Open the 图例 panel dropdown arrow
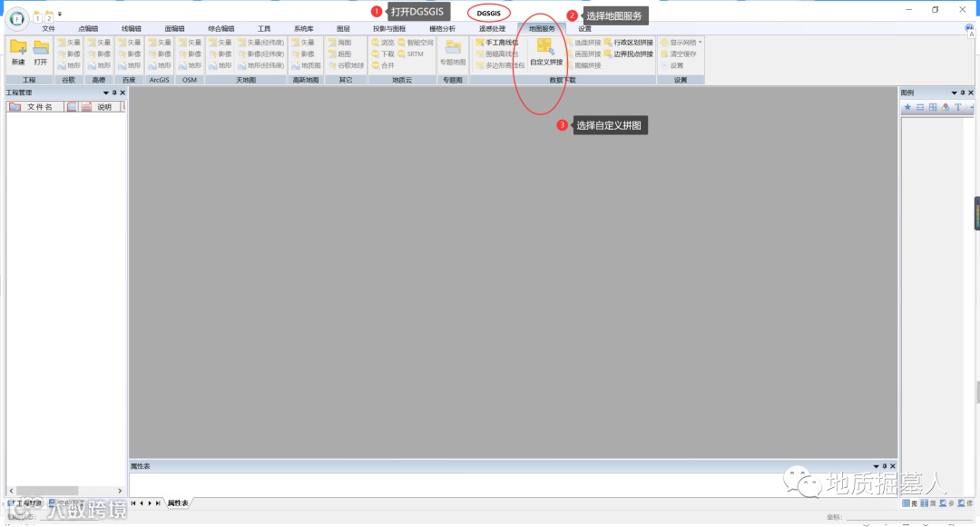This screenshot has width=980, height=527. pos(954,93)
